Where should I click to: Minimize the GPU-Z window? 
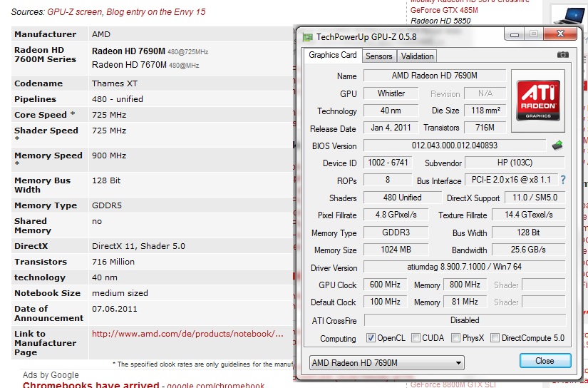(514, 34)
